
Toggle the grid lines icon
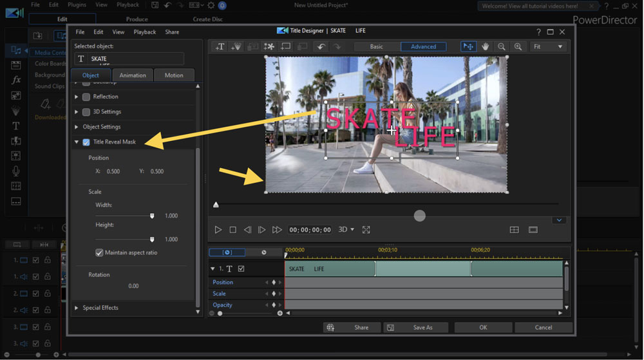click(x=514, y=230)
